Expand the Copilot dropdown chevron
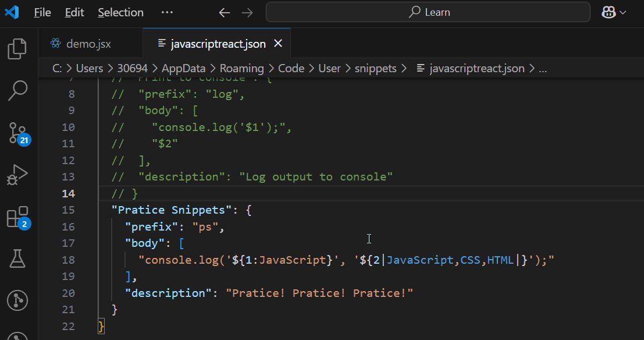 coord(622,12)
